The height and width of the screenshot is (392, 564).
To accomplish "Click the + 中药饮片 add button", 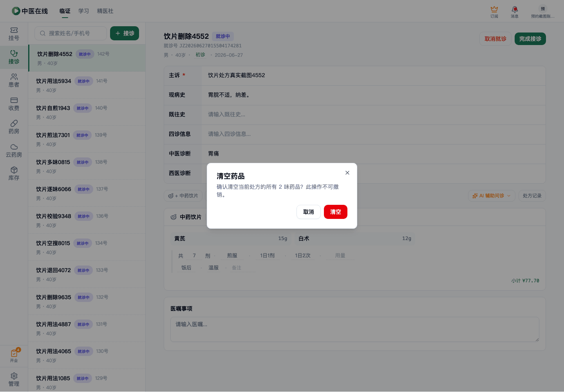I will [x=183, y=196].
